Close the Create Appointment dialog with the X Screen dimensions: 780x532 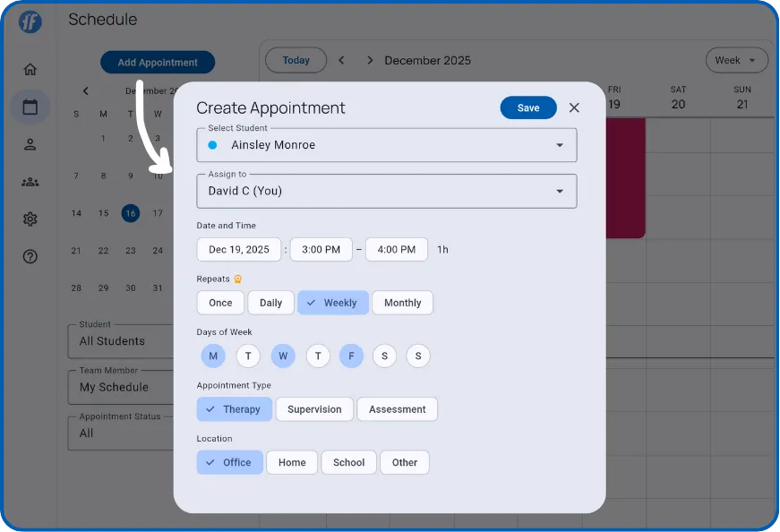(574, 107)
